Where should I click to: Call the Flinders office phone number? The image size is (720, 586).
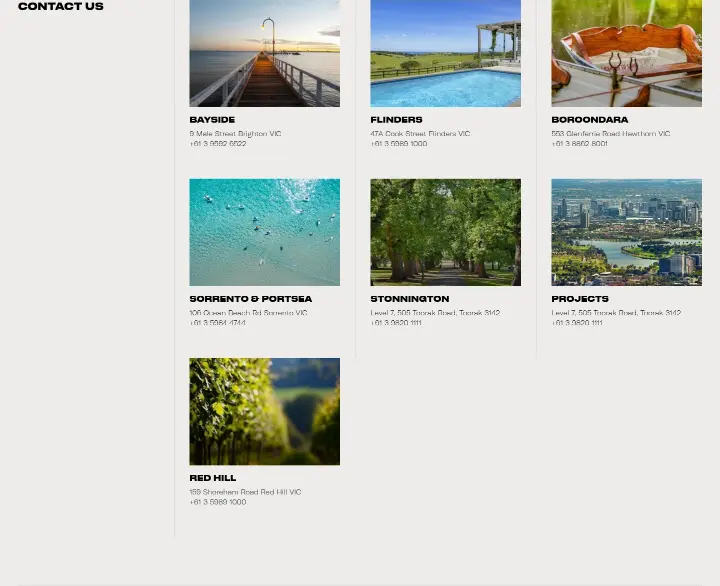[x=399, y=144]
